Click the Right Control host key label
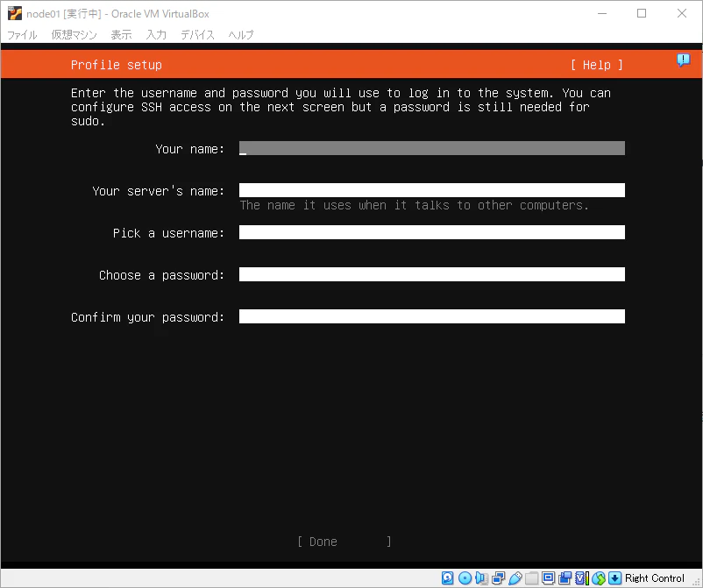Viewport: 703px width, 588px height. 655,578
